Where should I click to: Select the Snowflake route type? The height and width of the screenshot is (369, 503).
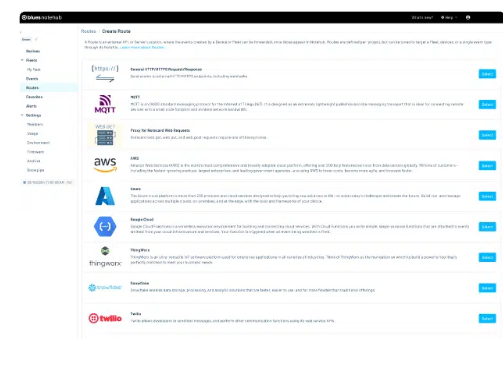(487, 288)
